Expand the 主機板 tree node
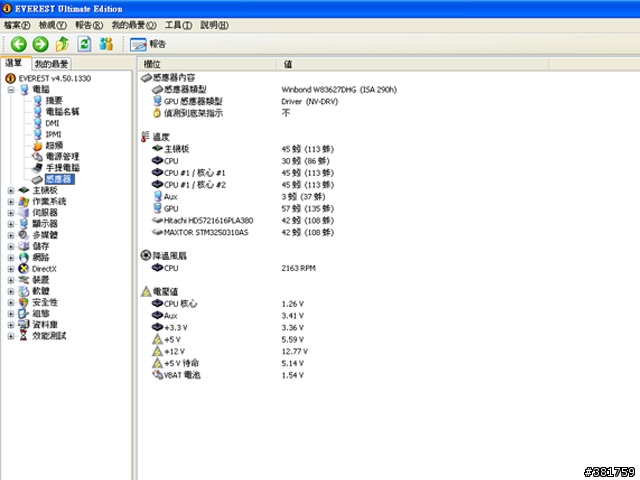The image size is (640, 480). point(11,190)
